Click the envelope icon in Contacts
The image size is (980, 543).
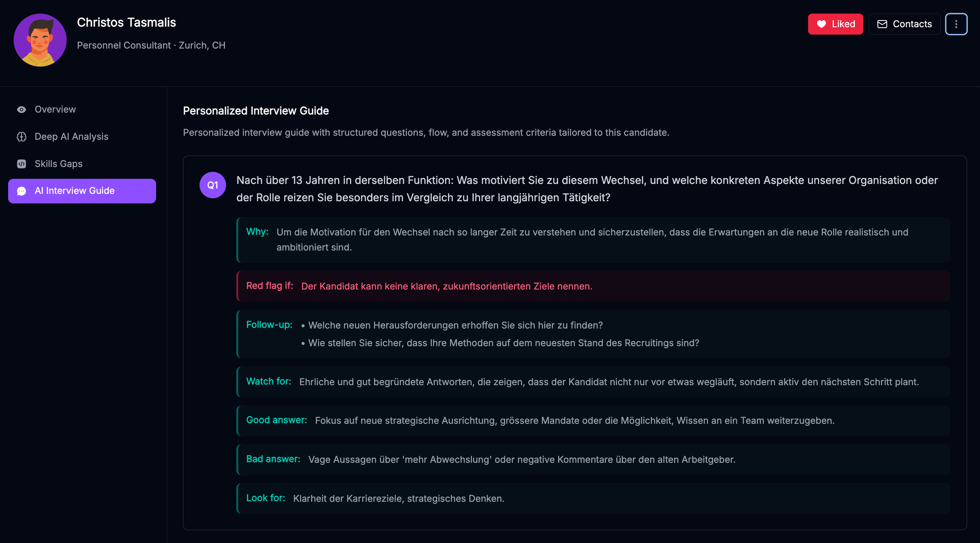point(882,24)
